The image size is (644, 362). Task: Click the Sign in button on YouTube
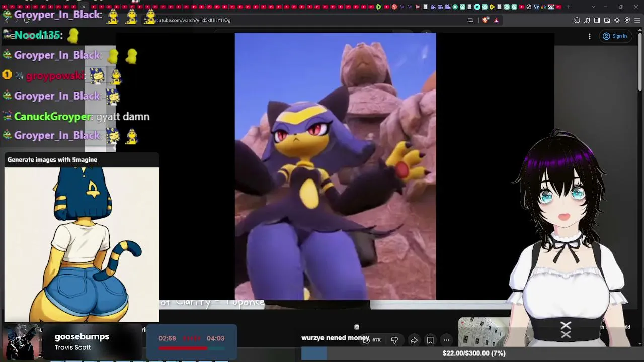[x=615, y=36]
